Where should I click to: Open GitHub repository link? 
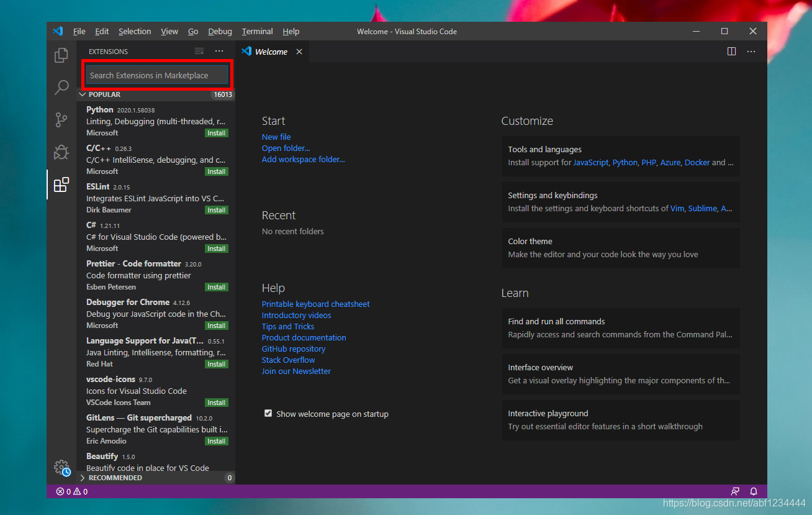(x=293, y=349)
